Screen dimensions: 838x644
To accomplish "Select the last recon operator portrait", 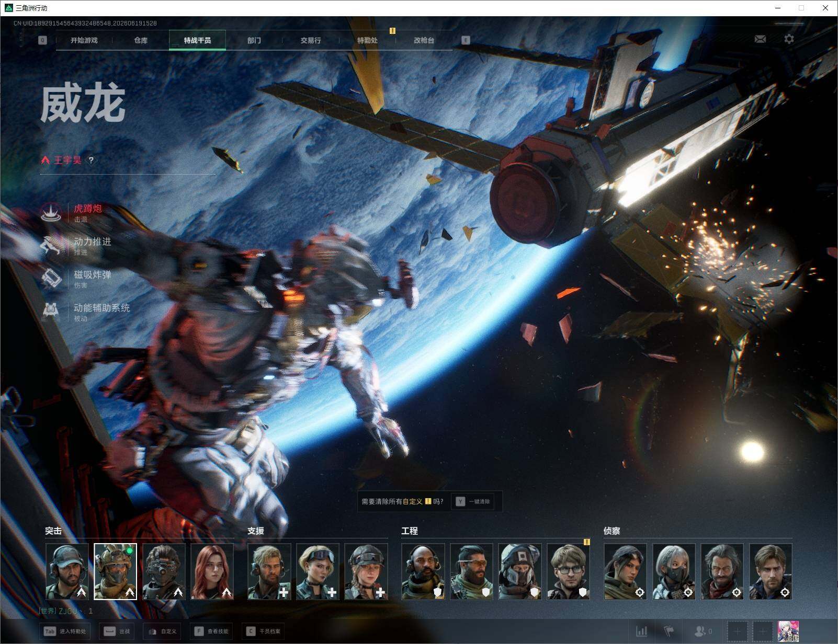I will (x=771, y=571).
